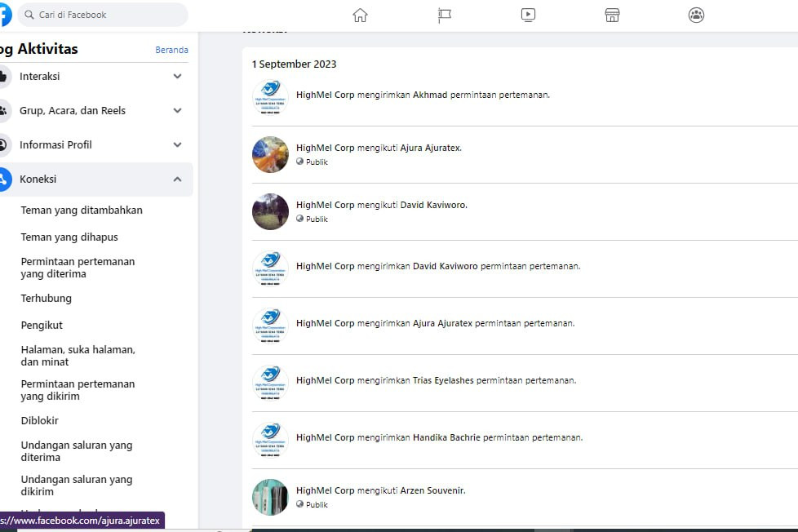Screen dimensions: 798x532
Task: Collapse the Koneksi section chevron
Action: coord(177,180)
